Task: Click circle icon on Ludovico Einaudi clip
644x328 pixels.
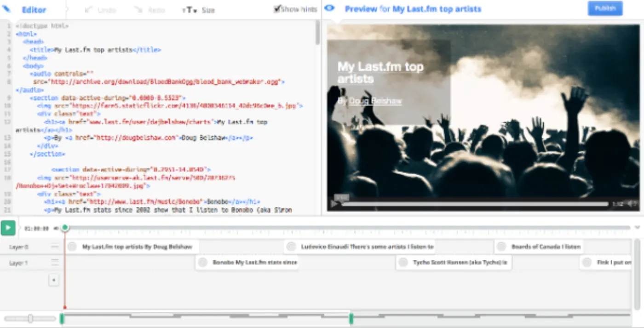Action: pyautogui.click(x=291, y=247)
